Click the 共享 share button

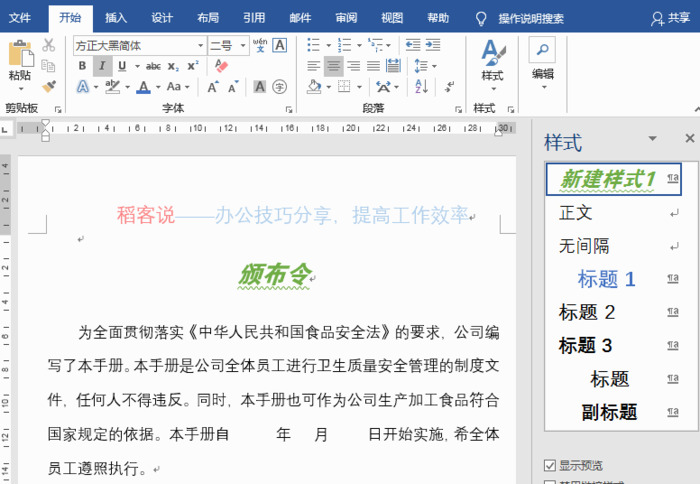(671, 18)
